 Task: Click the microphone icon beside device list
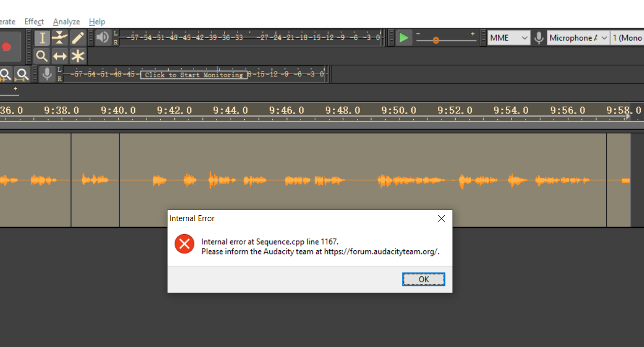pyautogui.click(x=539, y=38)
